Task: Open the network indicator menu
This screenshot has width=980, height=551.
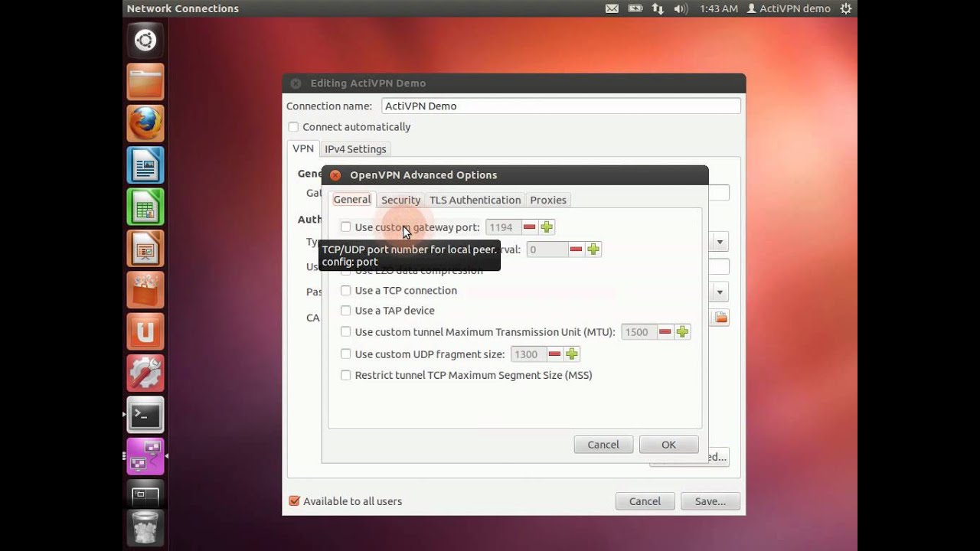Action: tap(658, 8)
